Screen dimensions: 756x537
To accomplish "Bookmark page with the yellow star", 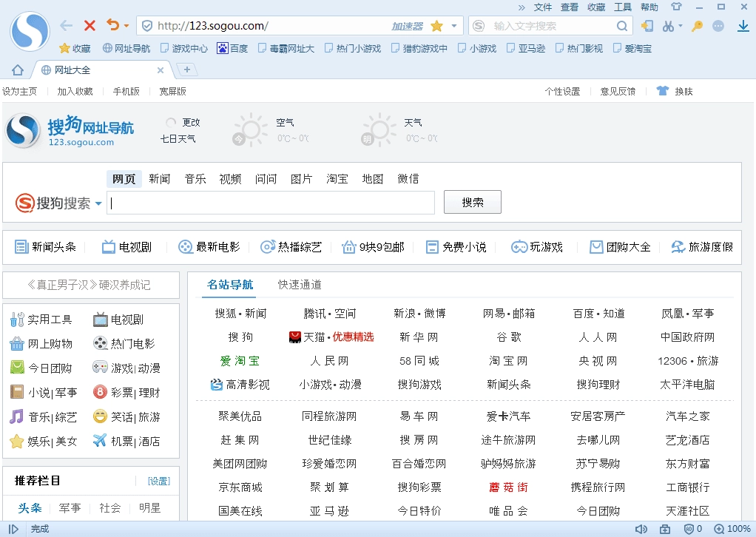I will click(437, 26).
